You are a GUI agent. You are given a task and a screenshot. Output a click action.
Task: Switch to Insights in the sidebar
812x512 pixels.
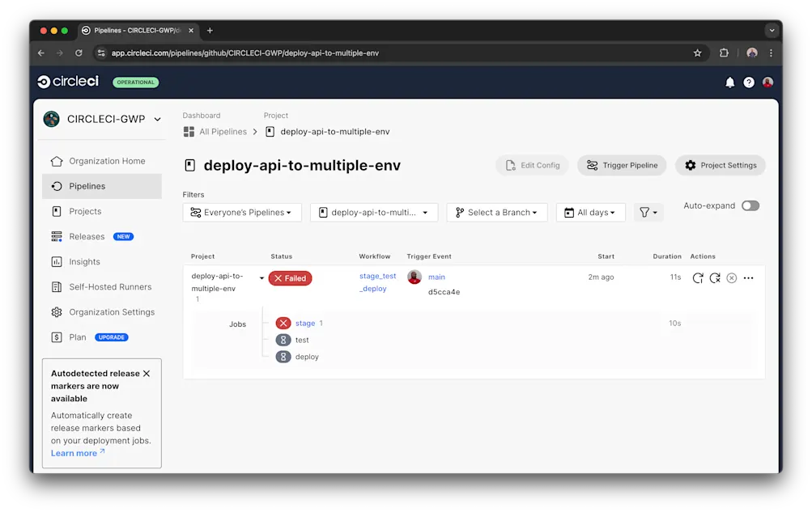84,261
